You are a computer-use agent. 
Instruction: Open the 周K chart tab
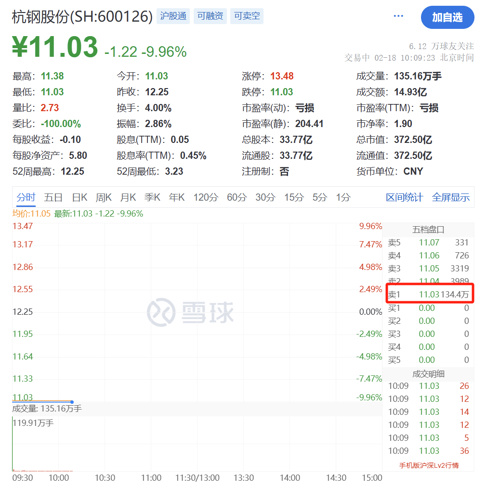point(104,197)
